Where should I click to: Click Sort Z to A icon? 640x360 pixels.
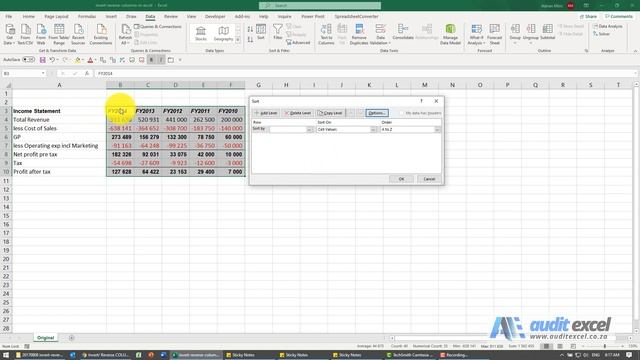tap(250, 40)
